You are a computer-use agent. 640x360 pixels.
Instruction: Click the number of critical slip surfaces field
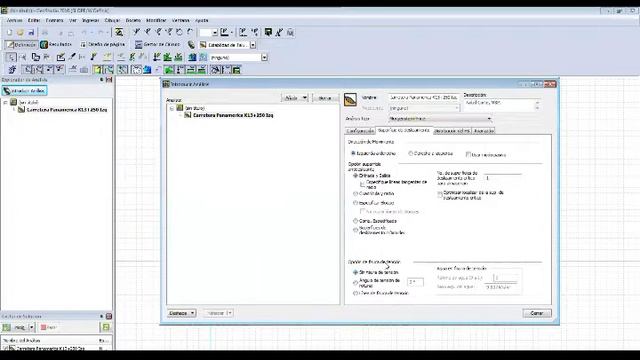[503, 178]
